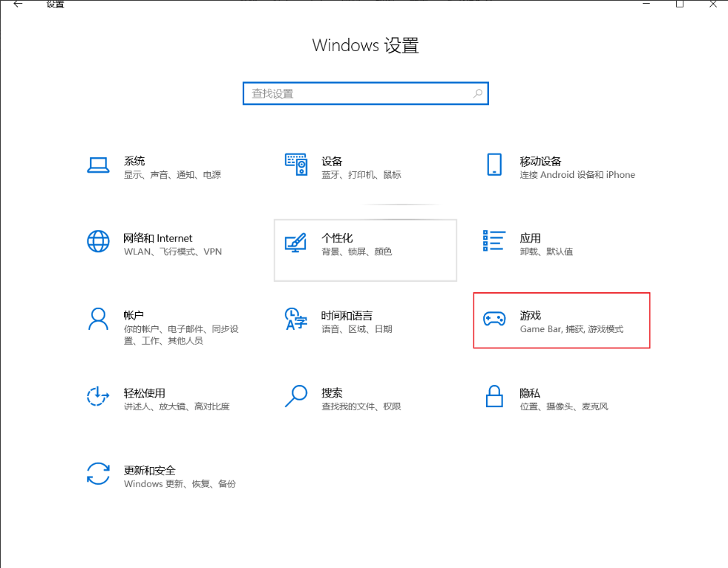Click the 蓝牙、打印机、鼠标 description
This screenshot has height=568, width=728.
pyautogui.click(x=361, y=174)
